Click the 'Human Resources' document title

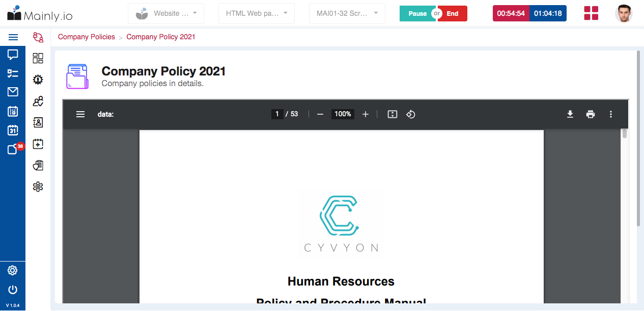coord(341,281)
